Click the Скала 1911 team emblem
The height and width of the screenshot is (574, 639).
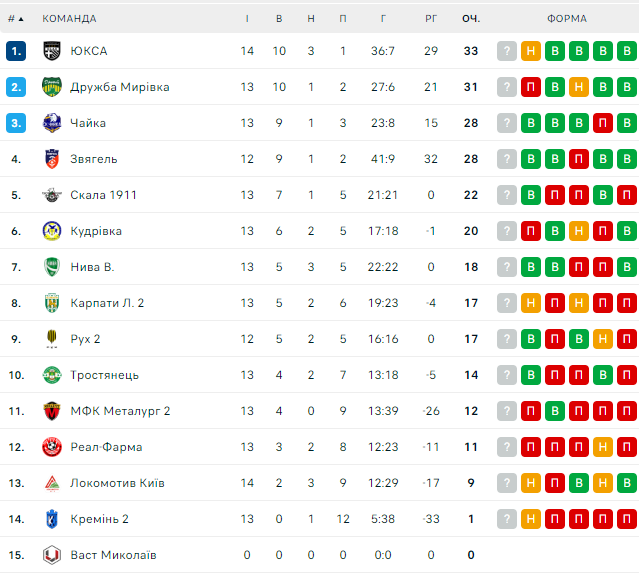coord(52,195)
